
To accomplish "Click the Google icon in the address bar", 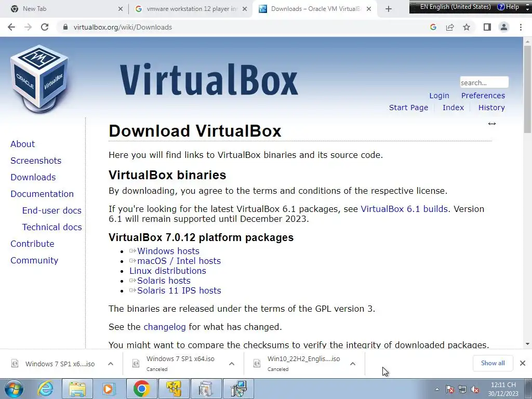I will [x=433, y=27].
